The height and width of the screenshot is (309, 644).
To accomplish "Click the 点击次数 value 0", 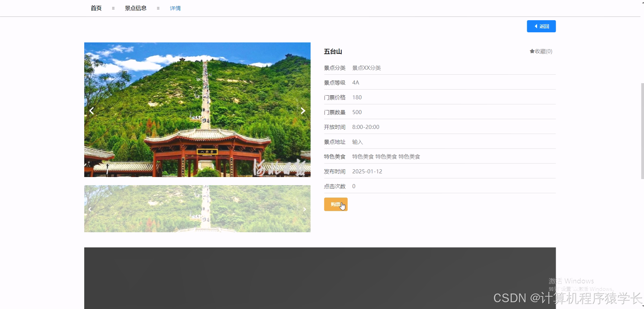I will point(354,186).
